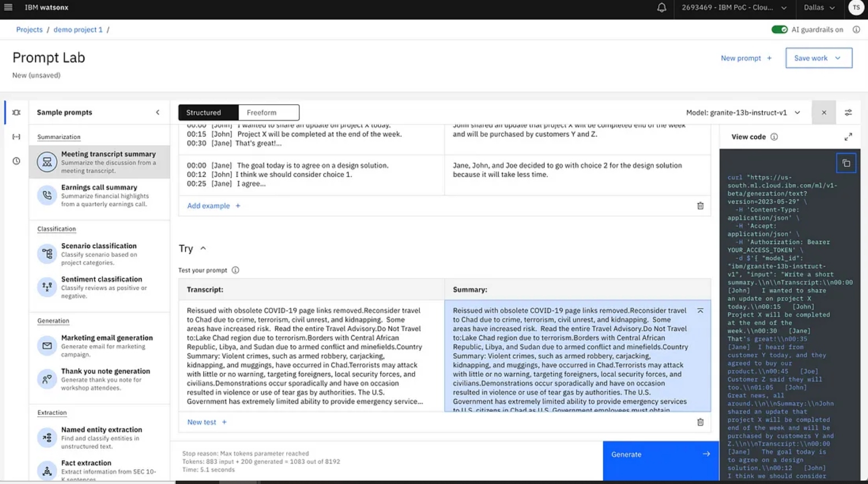Screen dimensions: 868x484
Task: Click the Generate button
Action: tap(661, 461)
